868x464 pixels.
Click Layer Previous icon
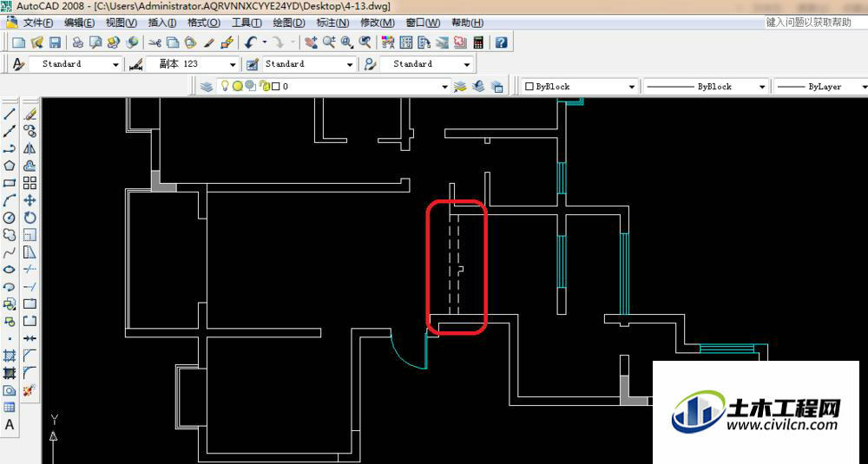tap(479, 86)
